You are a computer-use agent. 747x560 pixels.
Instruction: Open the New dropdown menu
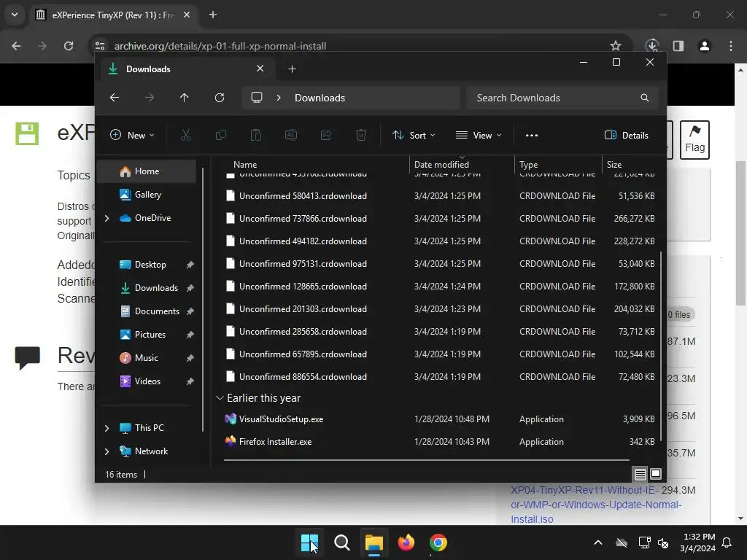[x=132, y=135]
